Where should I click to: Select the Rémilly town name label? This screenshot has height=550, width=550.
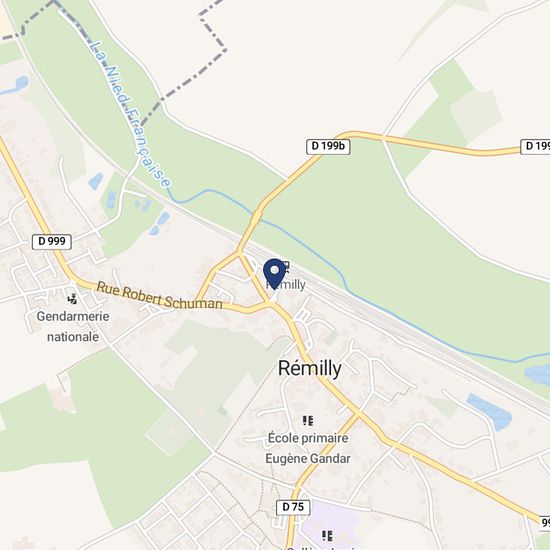(309, 369)
